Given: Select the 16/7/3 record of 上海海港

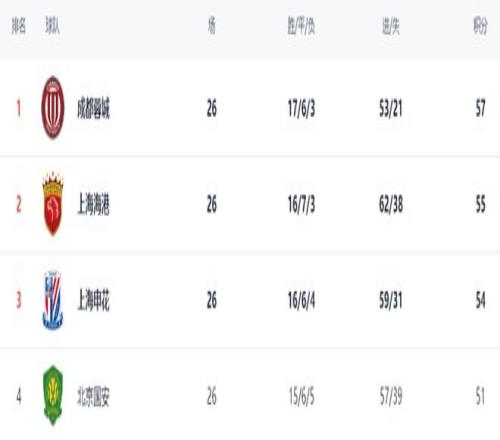Looking at the screenshot, I should click(301, 204).
